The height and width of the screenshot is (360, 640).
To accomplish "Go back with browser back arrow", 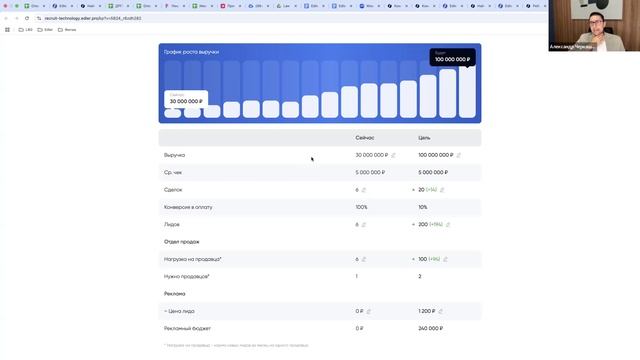I will tap(6, 18).
